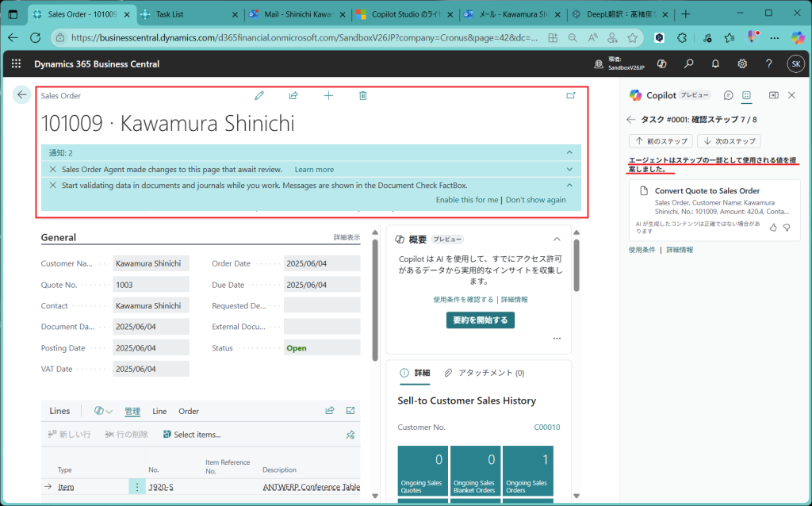Click the share icon in the Lines toolbar
812x506 pixels.
tap(329, 411)
